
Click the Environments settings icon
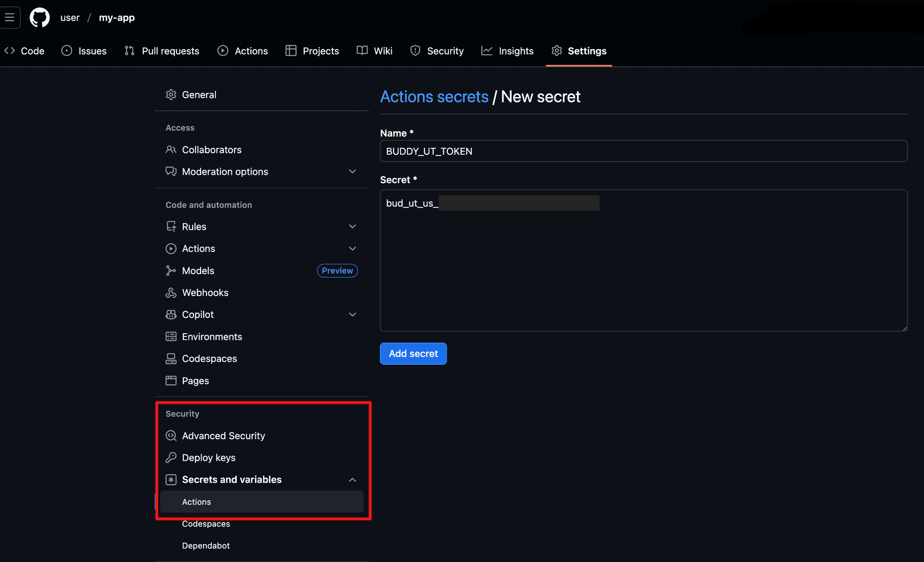(x=171, y=336)
